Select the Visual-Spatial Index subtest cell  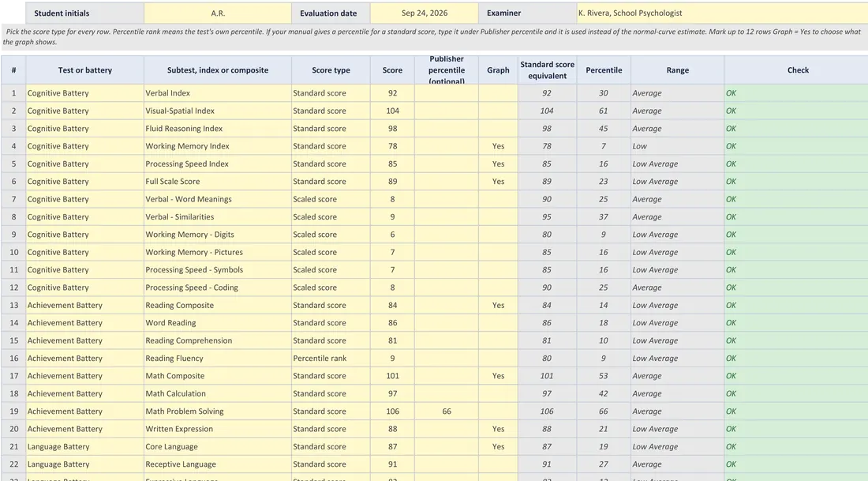[218, 111]
